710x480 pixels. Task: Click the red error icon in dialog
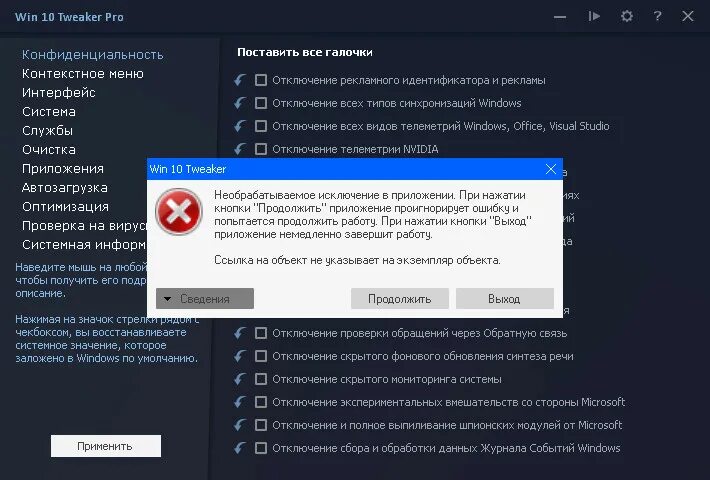[x=178, y=212]
